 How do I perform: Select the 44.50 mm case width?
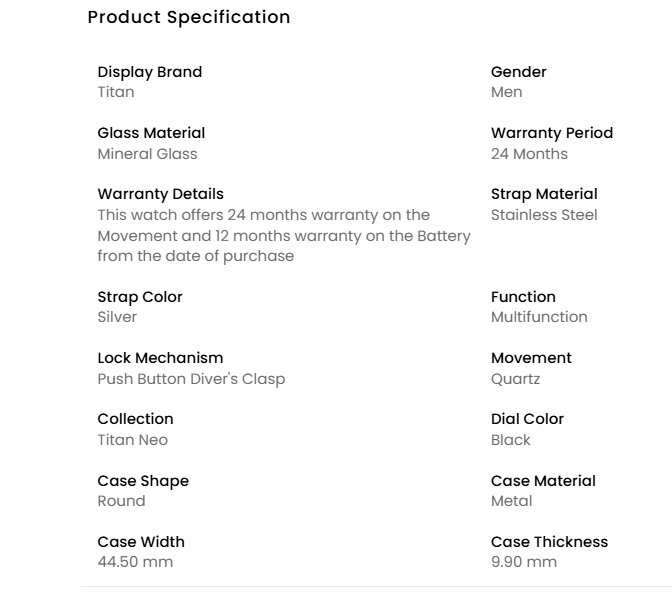click(135, 562)
